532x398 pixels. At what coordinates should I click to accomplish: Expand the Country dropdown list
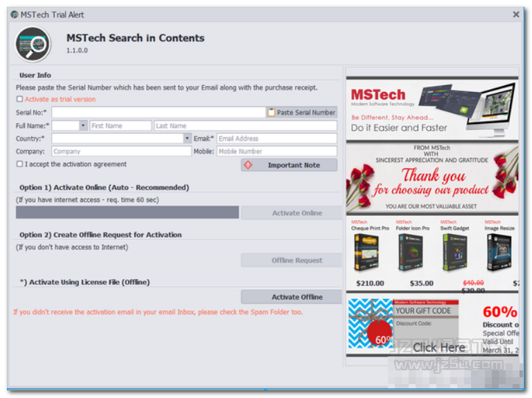pyautogui.click(x=187, y=138)
